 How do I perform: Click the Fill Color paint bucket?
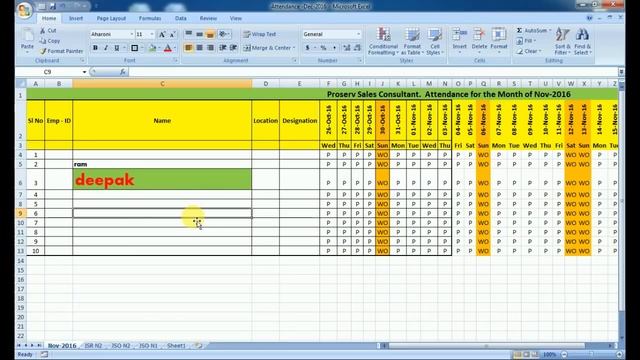click(x=153, y=48)
